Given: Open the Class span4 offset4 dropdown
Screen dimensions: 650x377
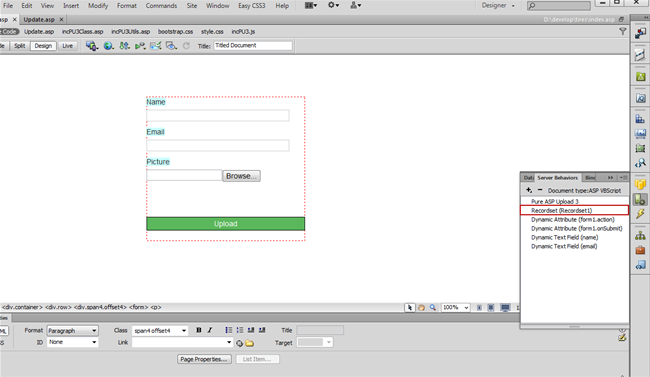Looking at the screenshot, I should tap(160, 331).
